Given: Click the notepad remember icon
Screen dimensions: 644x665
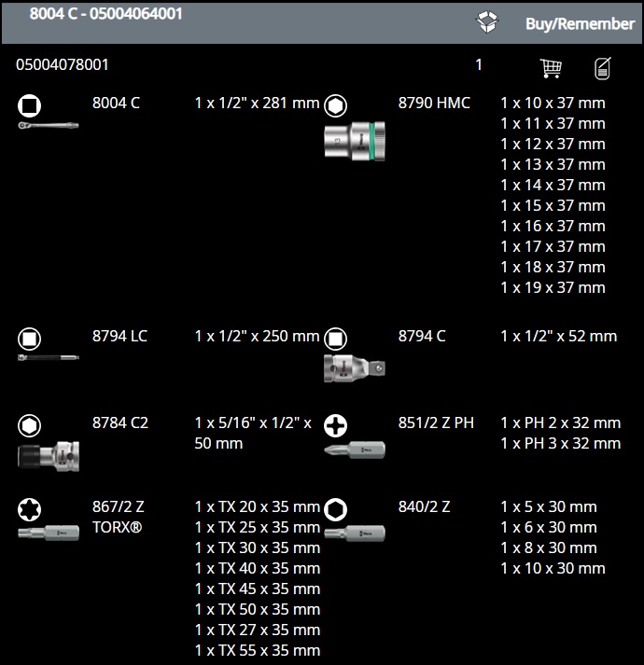Looking at the screenshot, I should coord(602,68).
